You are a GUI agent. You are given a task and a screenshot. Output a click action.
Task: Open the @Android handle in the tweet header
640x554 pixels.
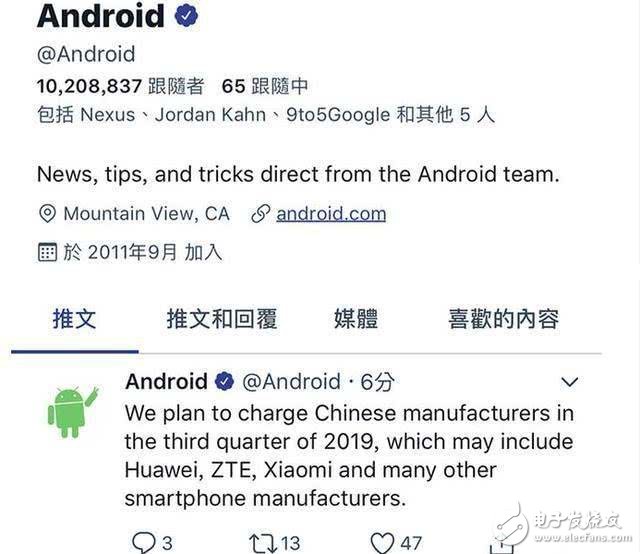pos(291,382)
